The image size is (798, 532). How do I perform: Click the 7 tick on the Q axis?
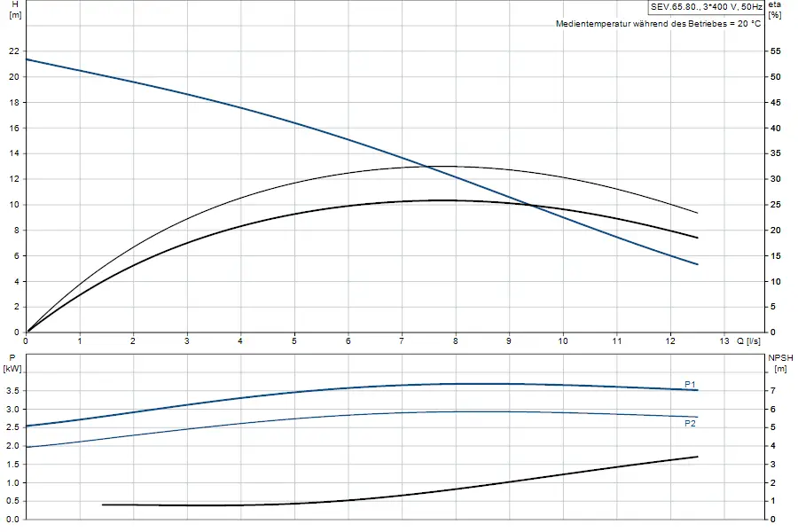pyautogui.click(x=402, y=341)
